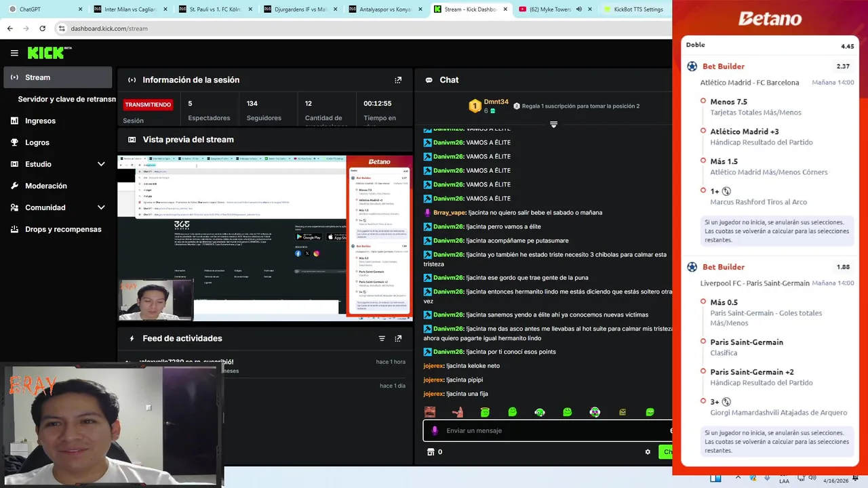Close the ChatGPT tab
Image resolution: width=868 pixels, height=488 pixels.
80,9
